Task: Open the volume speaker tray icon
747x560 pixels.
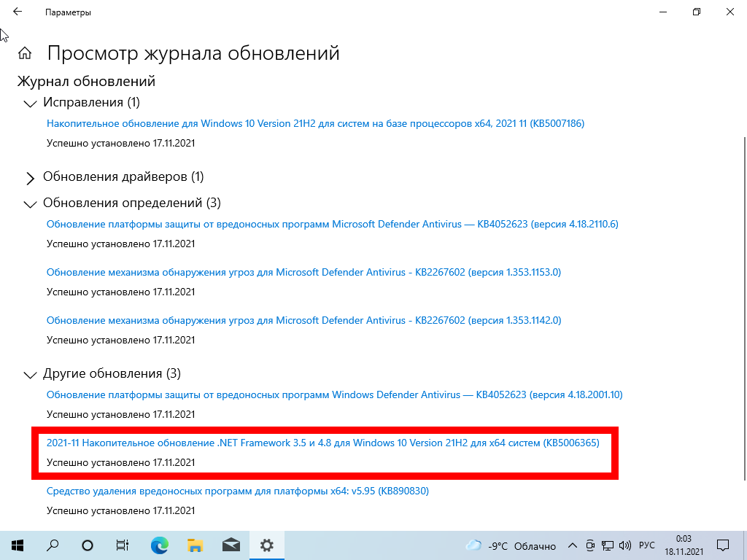Action: pyautogui.click(x=624, y=545)
